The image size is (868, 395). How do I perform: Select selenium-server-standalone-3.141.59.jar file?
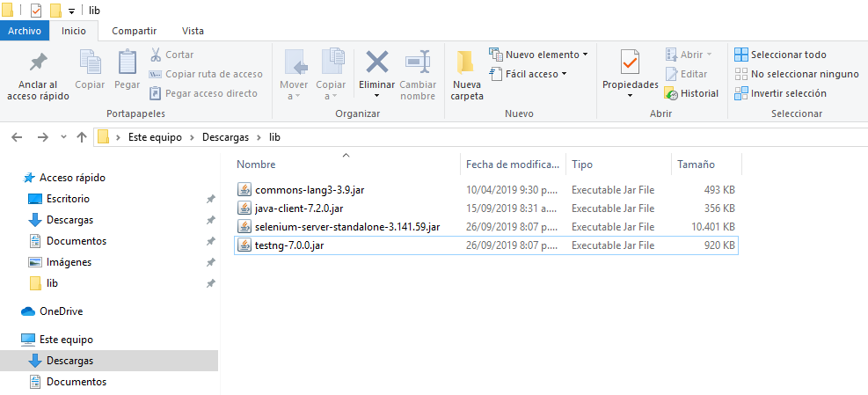(x=346, y=227)
